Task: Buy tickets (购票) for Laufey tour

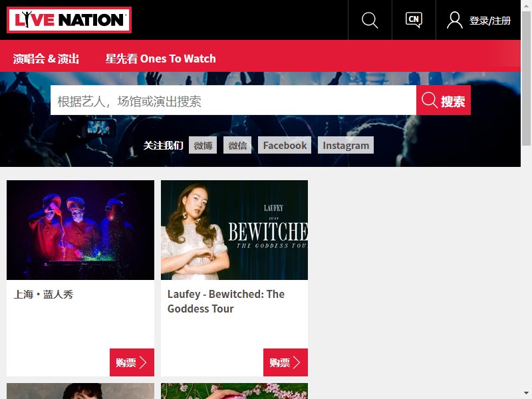Action: (286, 362)
